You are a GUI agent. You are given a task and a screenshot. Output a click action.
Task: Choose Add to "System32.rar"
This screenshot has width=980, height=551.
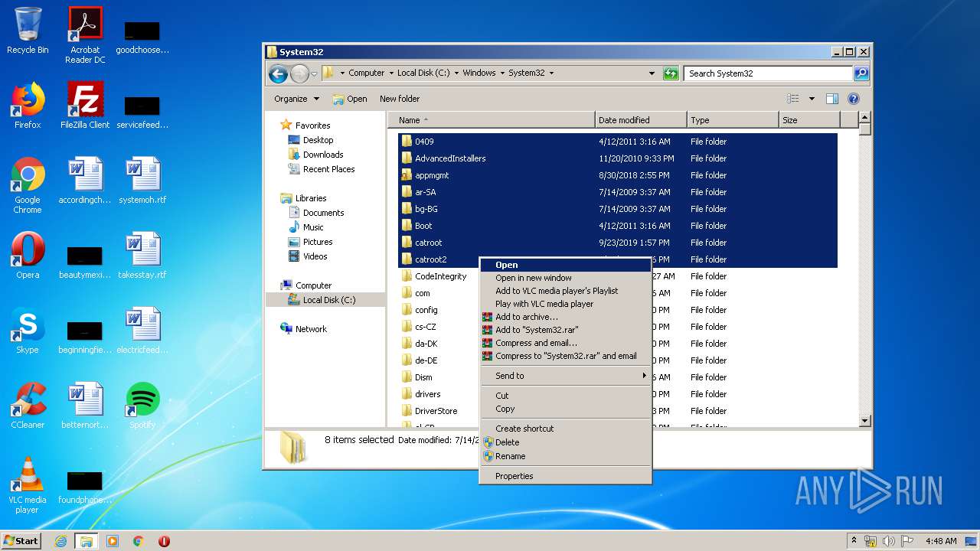point(565,330)
